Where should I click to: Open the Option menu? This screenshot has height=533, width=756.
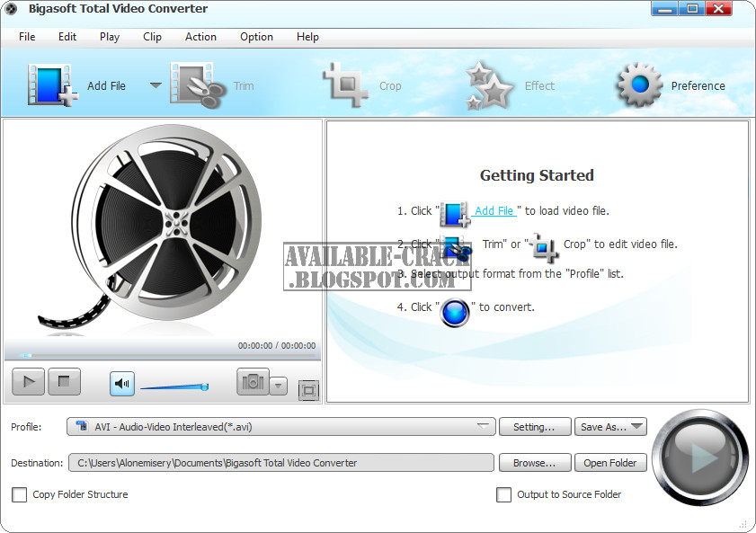point(256,37)
